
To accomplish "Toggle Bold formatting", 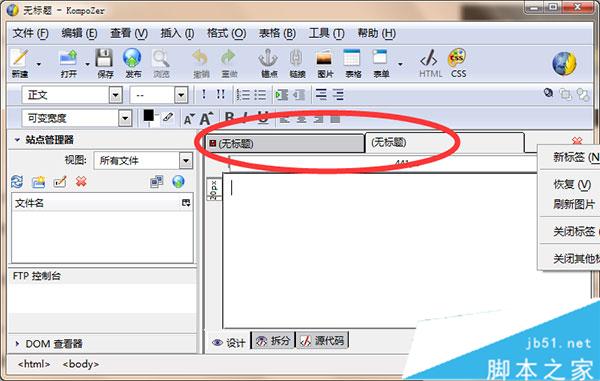I will 230,117.
